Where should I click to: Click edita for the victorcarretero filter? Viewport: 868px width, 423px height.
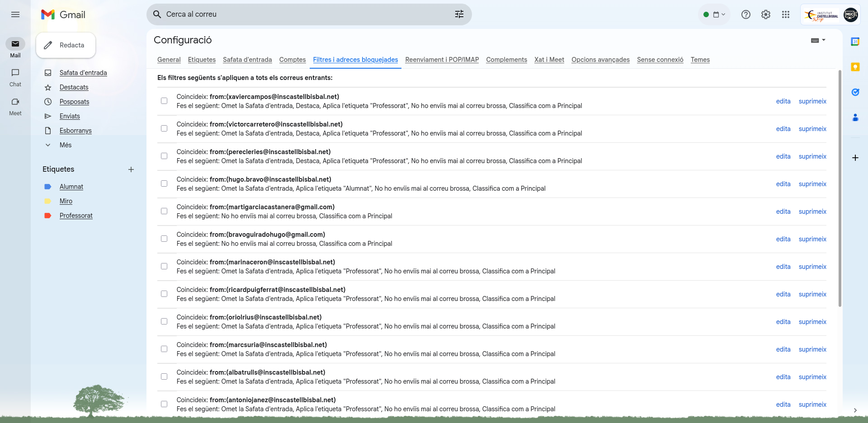click(x=783, y=129)
